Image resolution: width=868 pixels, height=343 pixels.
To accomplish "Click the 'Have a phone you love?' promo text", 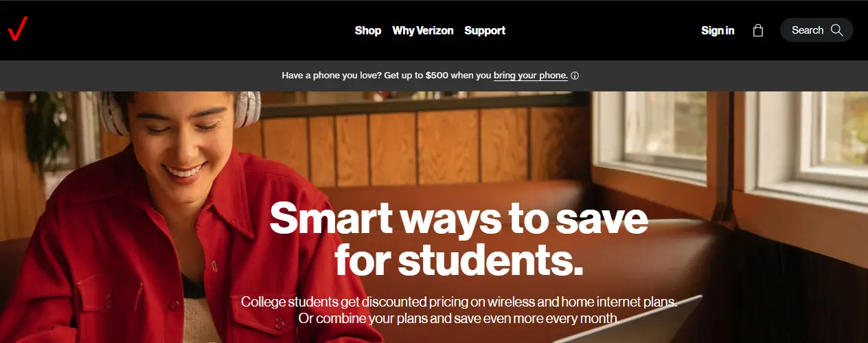I will click(x=332, y=76).
